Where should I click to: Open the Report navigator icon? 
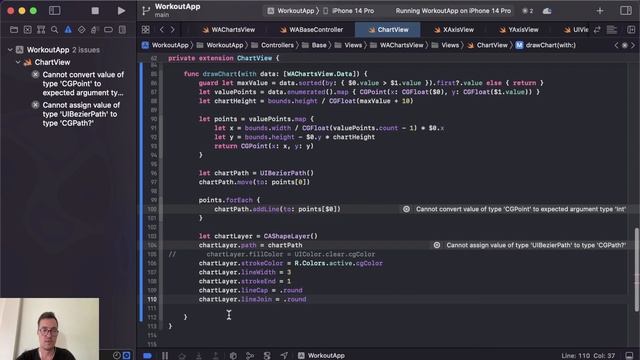tap(122, 29)
